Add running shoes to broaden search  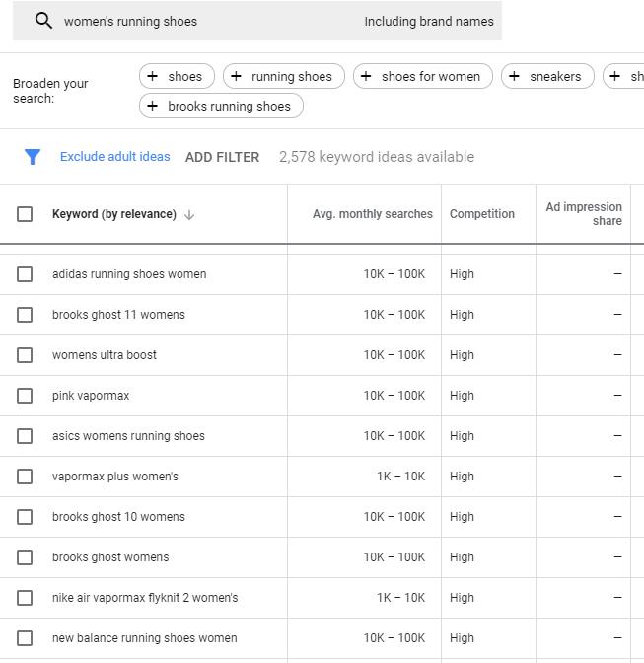(x=284, y=76)
